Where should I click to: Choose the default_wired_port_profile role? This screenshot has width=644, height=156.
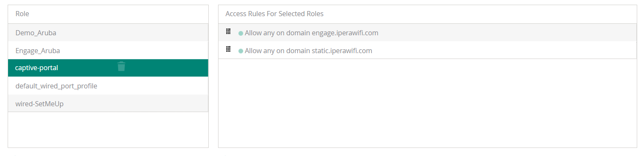56,86
